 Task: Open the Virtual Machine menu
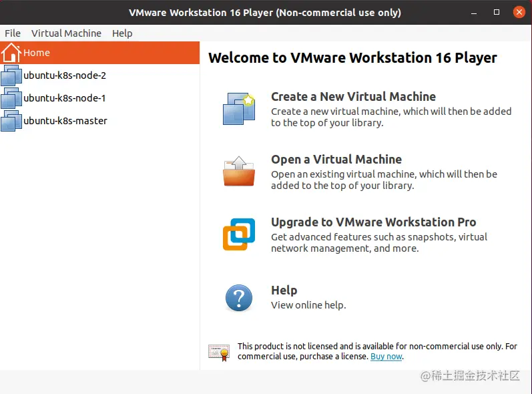click(66, 33)
